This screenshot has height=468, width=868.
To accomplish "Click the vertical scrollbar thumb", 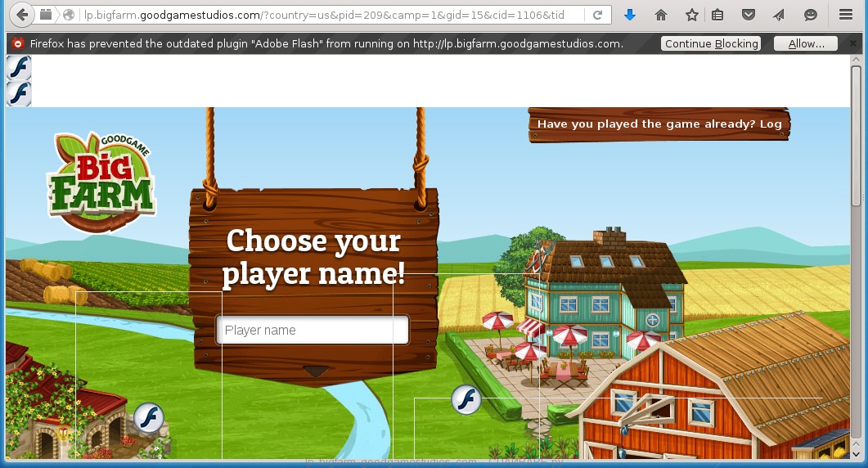I will pos(856,136).
